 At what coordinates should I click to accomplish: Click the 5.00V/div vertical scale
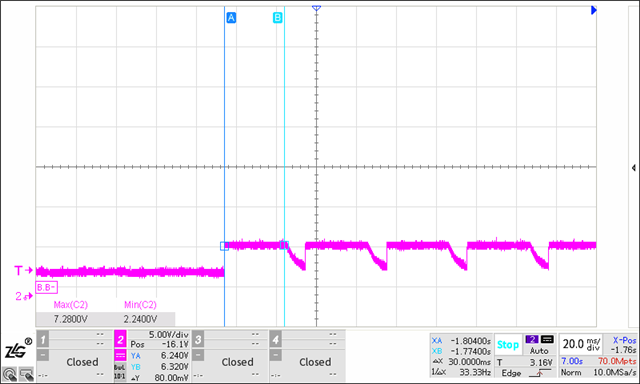pyautogui.click(x=169, y=335)
